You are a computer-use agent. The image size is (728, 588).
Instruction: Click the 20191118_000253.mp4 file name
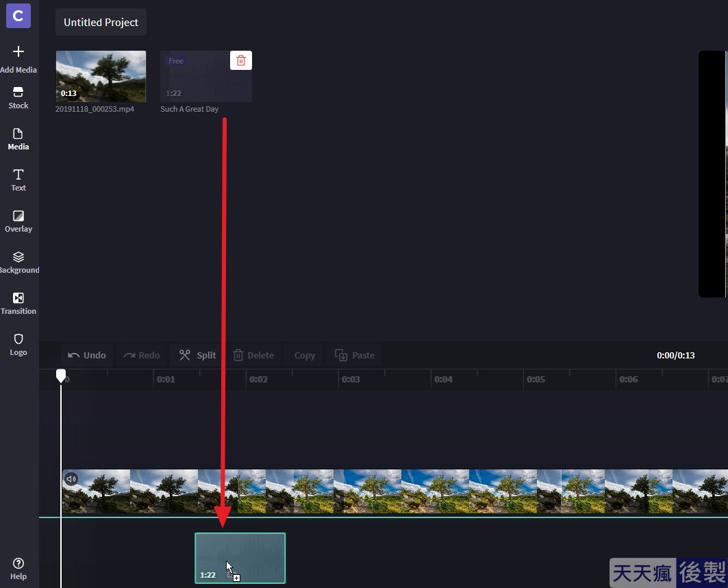[95, 109]
